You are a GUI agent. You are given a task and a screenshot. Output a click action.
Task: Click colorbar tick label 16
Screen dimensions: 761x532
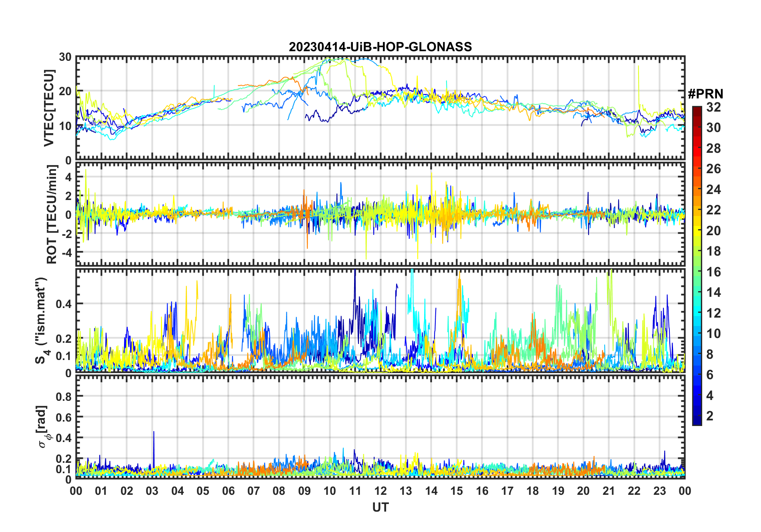[713, 272]
